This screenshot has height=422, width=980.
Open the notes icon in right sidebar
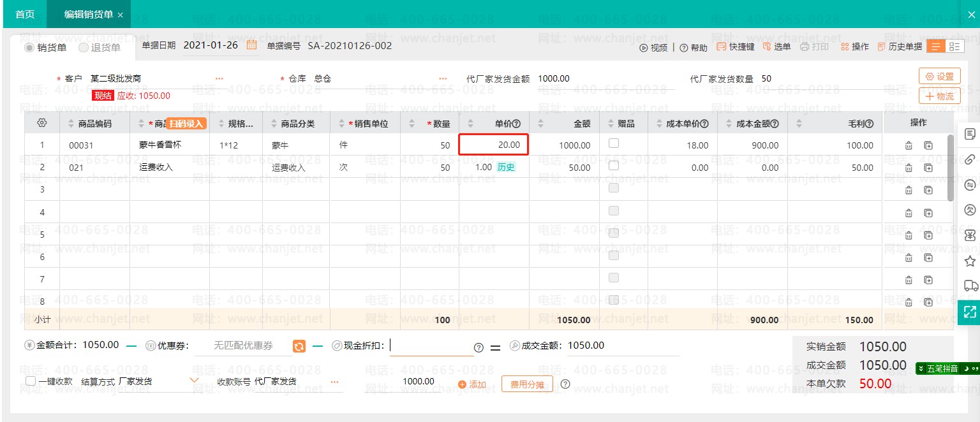tap(970, 134)
